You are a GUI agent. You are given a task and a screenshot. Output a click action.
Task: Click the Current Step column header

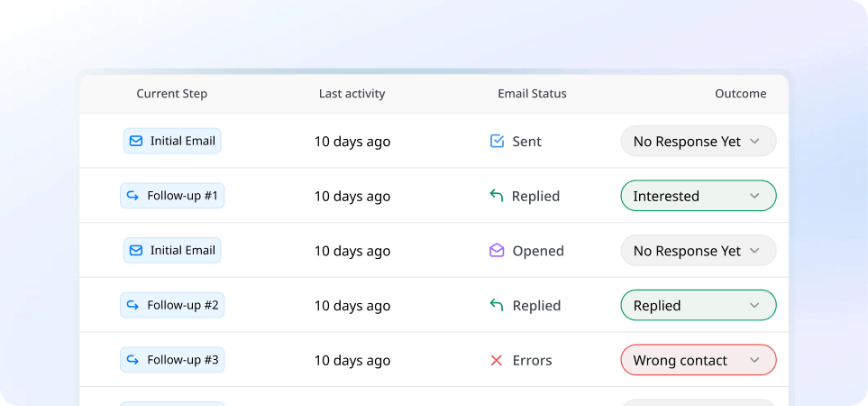[x=172, y=94]
